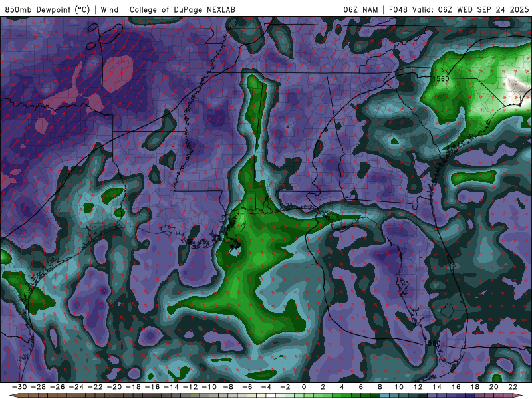
Task: Click the -24 value on the legend scale
Action: [x=76, y=387]
